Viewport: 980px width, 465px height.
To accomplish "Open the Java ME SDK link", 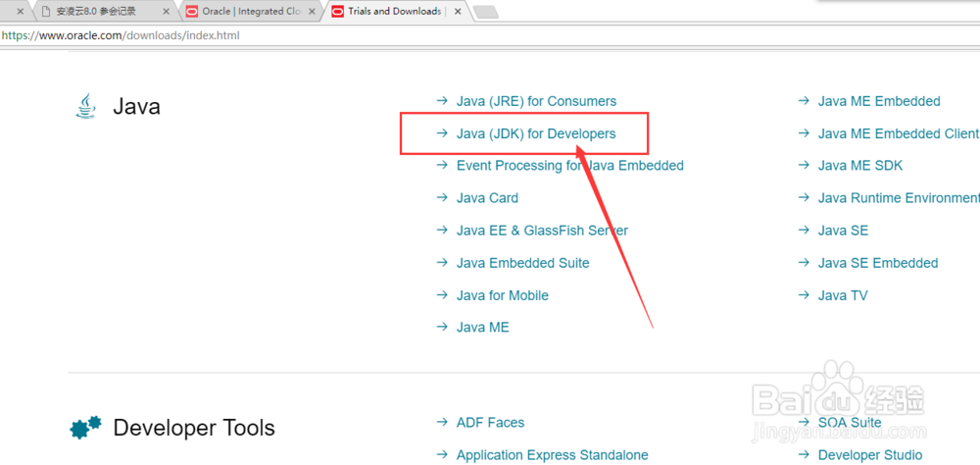I will 860,166.
